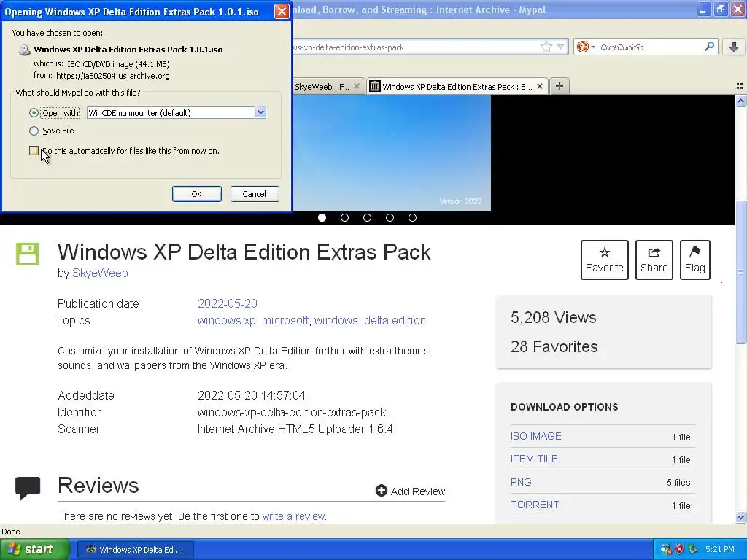Click the list all tabs icon
Viewport: 747px width, 560px height.
click(740, 86)
